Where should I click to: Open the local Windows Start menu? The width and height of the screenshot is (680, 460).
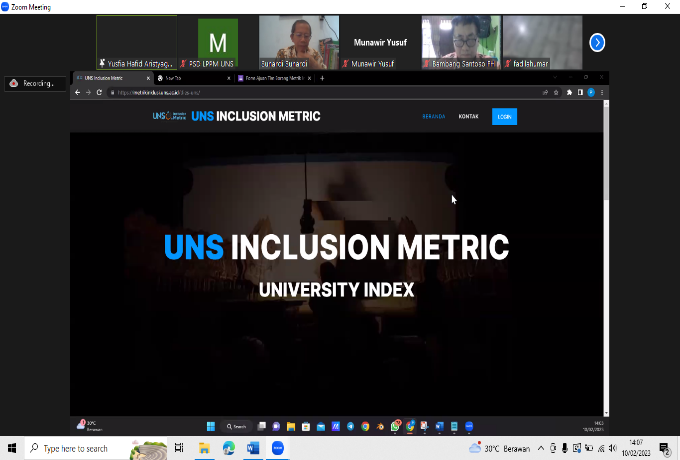click(x=12, y=448)
